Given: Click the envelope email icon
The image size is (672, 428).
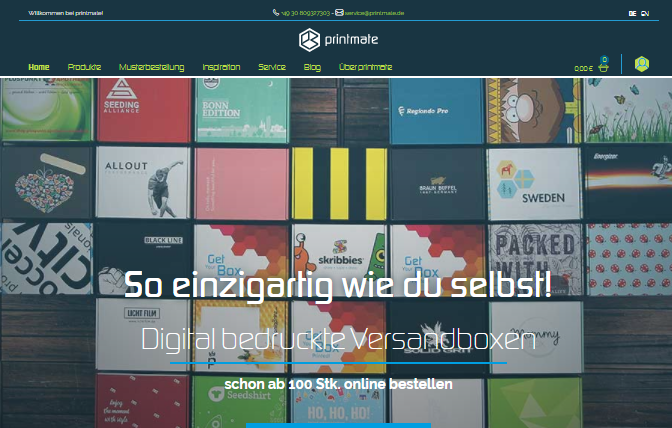Looking at the screenshot, I should coord(339,12).
